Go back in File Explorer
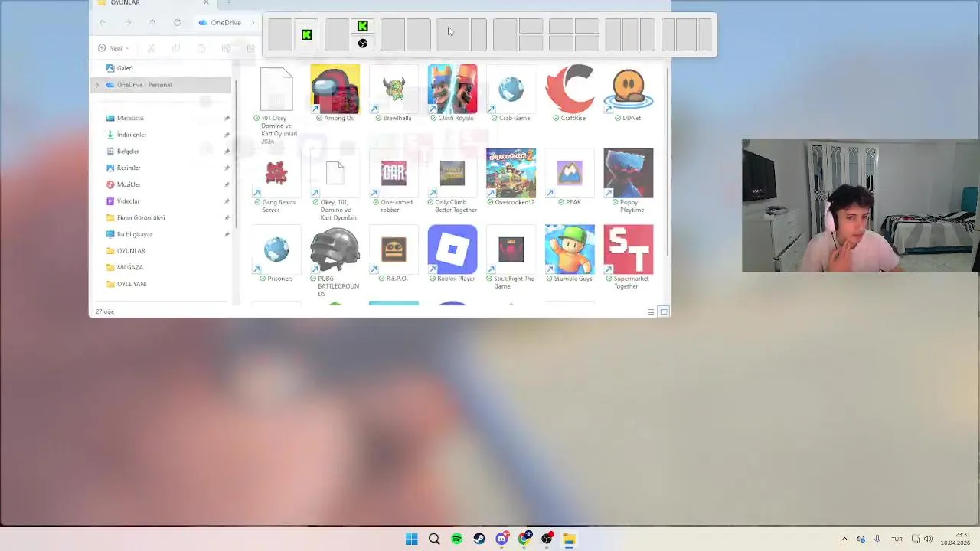Viewport: 980px width, 551px height. [x=103, y=22]
